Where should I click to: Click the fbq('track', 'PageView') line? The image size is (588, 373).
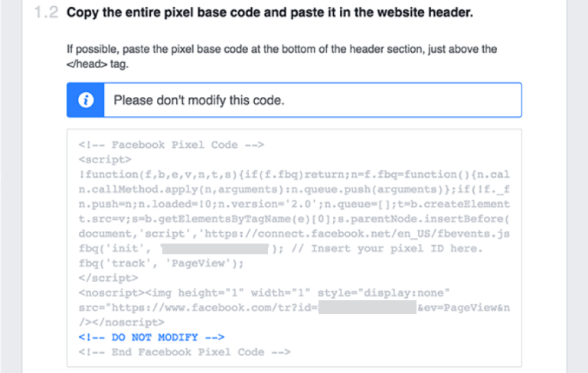point(162,263)
